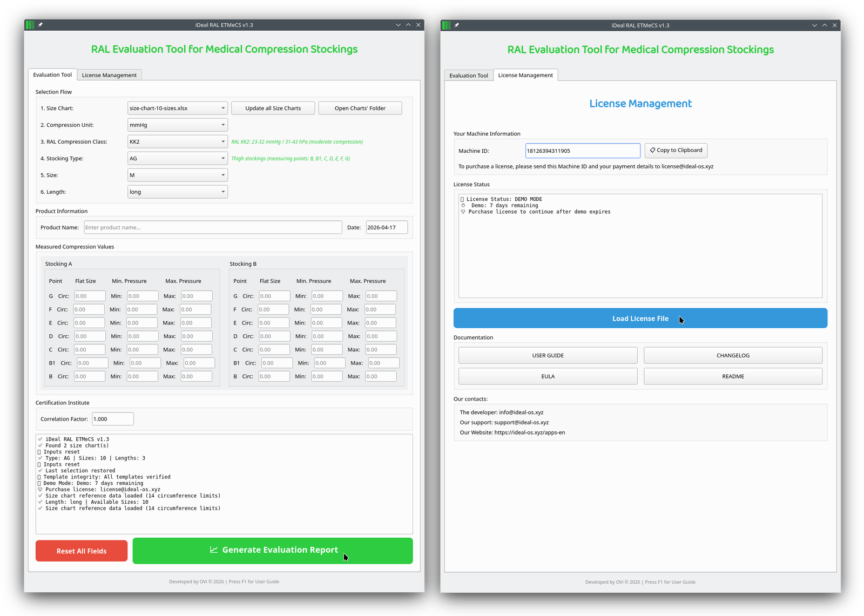Click the Correlation Factor field
The width and height of the screenshot is (864, 616).
(112, 419)
